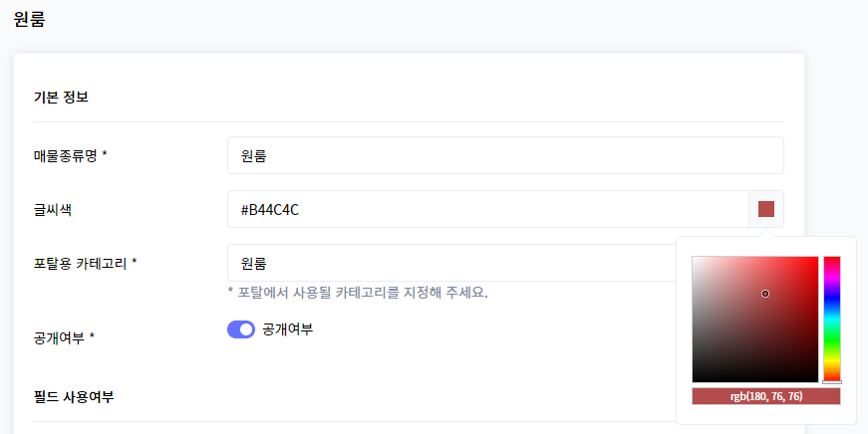This screenshot has height=434, width=868.
Task: Click the 글씨색 hex field #B44C4C
Action: (488, 209)
